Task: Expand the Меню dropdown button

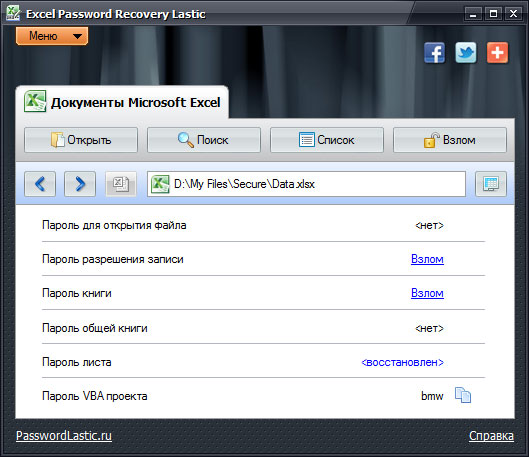Action: (52, 36)
